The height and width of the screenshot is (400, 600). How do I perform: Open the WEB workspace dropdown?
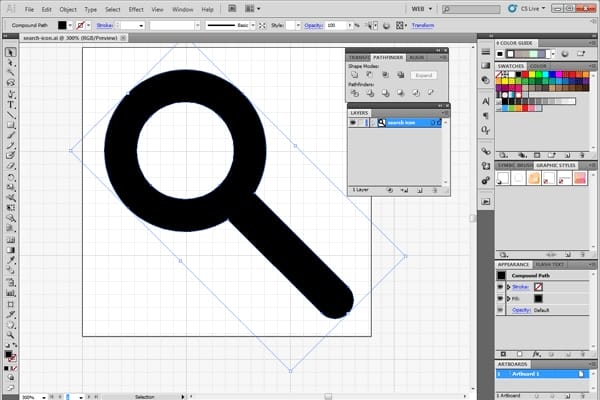click(x=421, y=9)
